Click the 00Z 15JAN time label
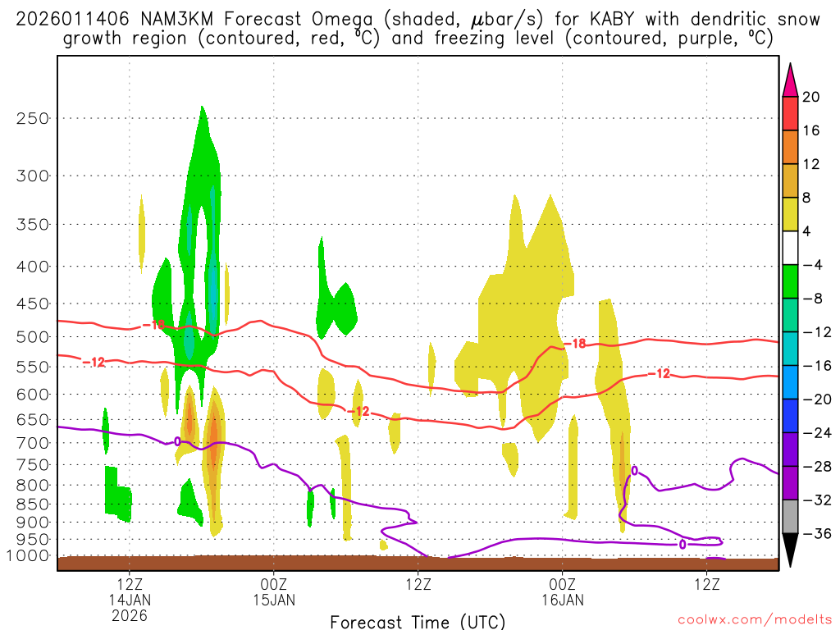Viewport: 840px width, 630px height. tap(274, 592)
